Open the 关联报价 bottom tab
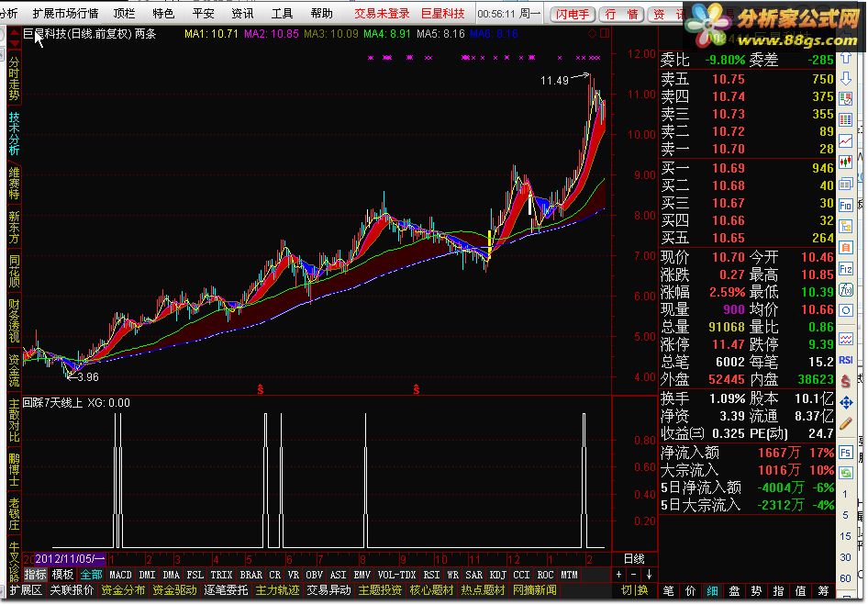 72,590
